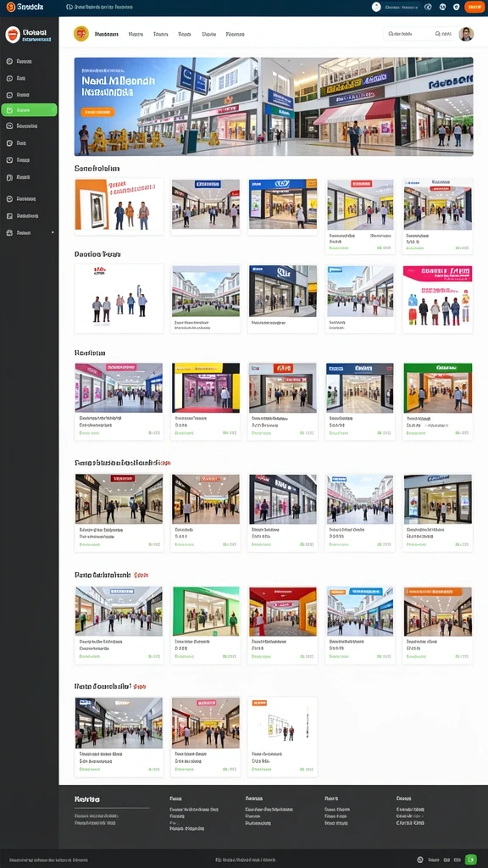This screenshot has width=488, height=868.
Task: Click the orange button inside the hero banner
Action: point(97,112)
